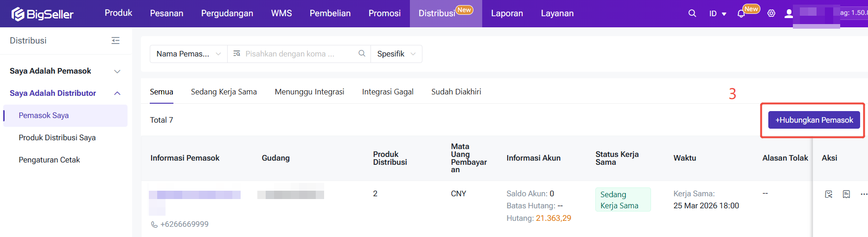Switch to Integrasi Gagal tab

[388, 92]
